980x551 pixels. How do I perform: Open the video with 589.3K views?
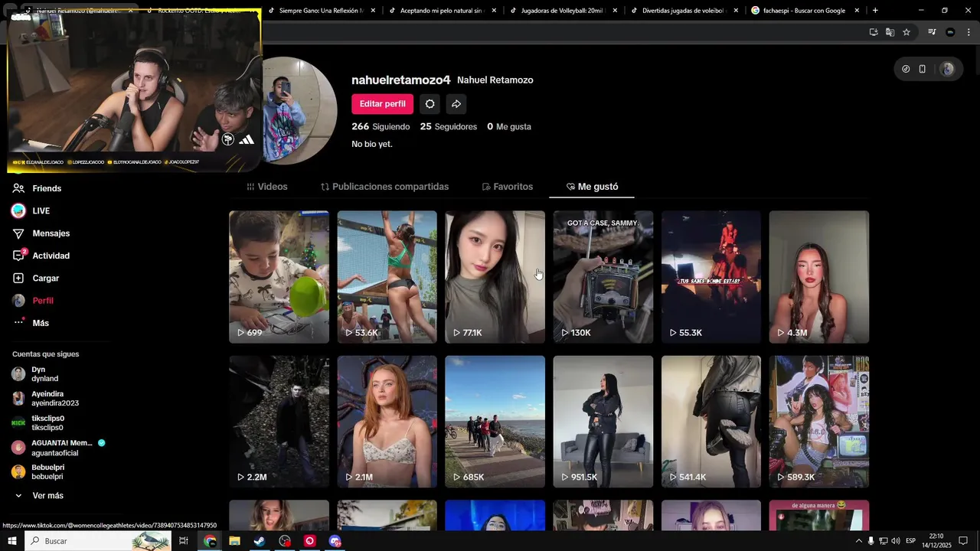point(819,422)
